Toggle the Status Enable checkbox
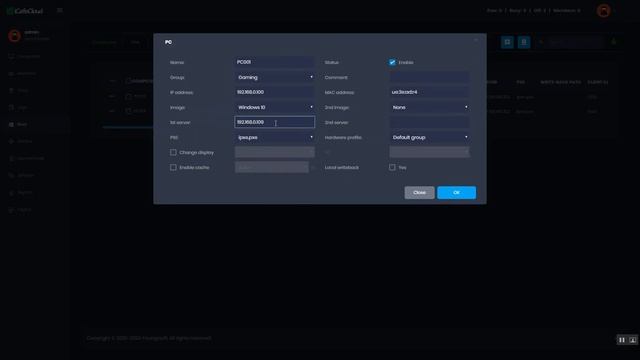Viewport: 640px width, 360px height. coord(392,62)
